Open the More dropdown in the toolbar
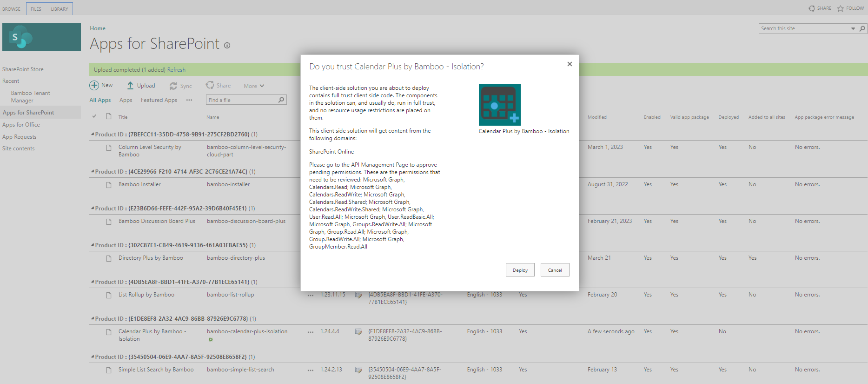Screen dimensions: 868x384 (254, 86)
